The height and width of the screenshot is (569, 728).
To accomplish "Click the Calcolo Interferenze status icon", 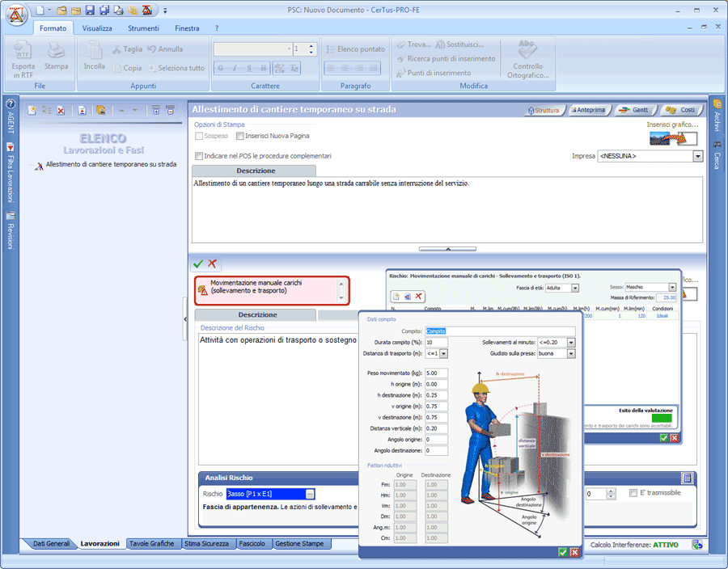I will coord(696,545).
